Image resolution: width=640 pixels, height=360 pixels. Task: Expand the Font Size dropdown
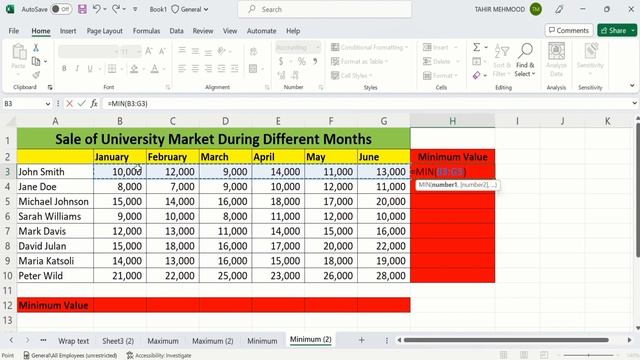point(139,51)
